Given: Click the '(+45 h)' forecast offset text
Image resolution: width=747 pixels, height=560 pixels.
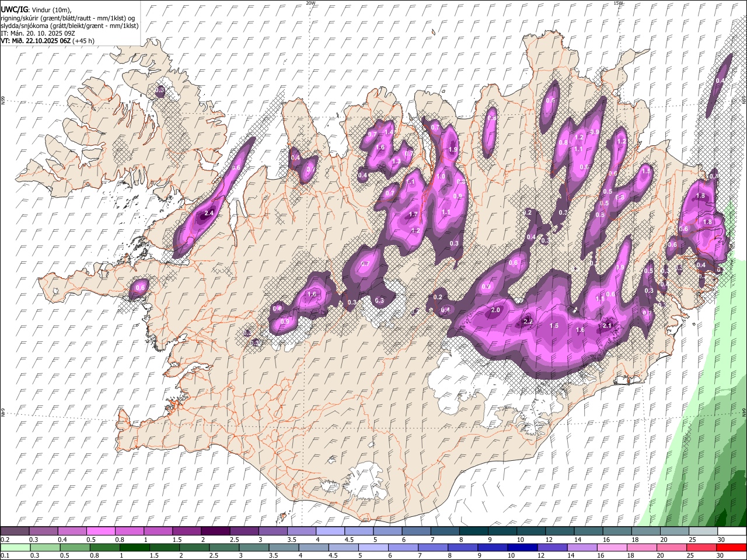Looking at the screenshot, I should [x=84, y=41].
